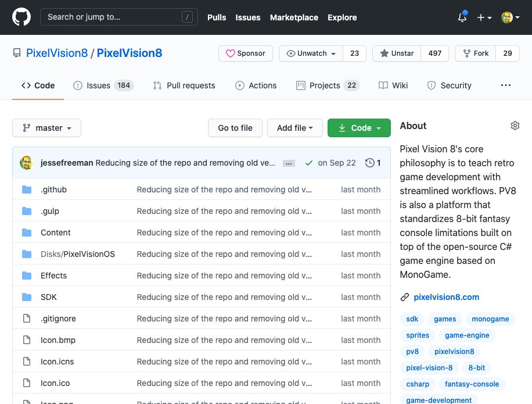Switch to the Issues tab
The width and height of the screenshot is (532, 404).
coord(103,85)
